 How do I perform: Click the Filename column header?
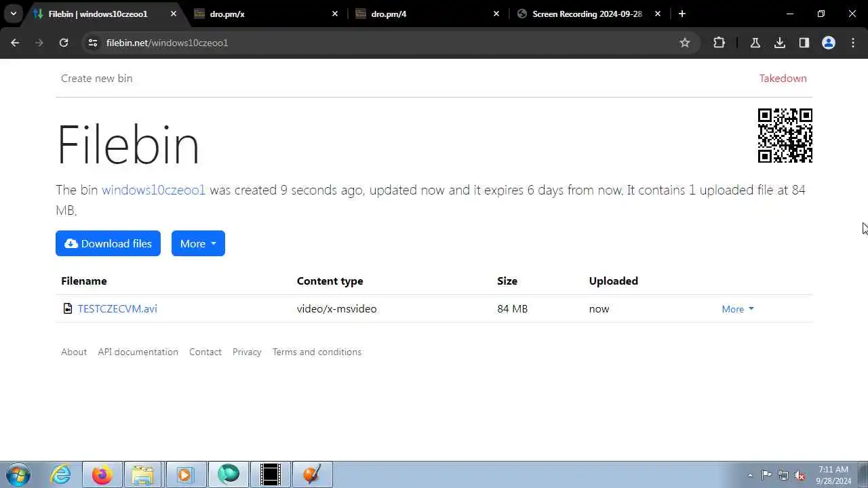point(84,281)
